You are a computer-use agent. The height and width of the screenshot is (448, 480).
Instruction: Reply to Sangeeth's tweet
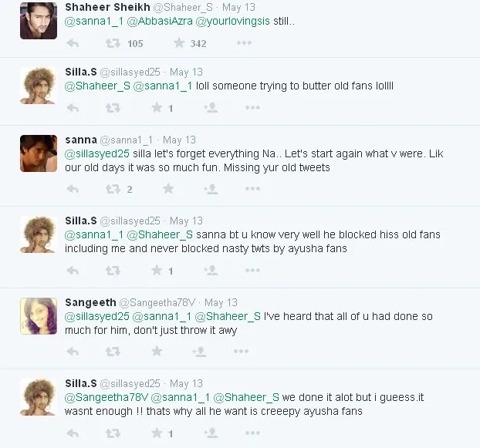[73, 351]
